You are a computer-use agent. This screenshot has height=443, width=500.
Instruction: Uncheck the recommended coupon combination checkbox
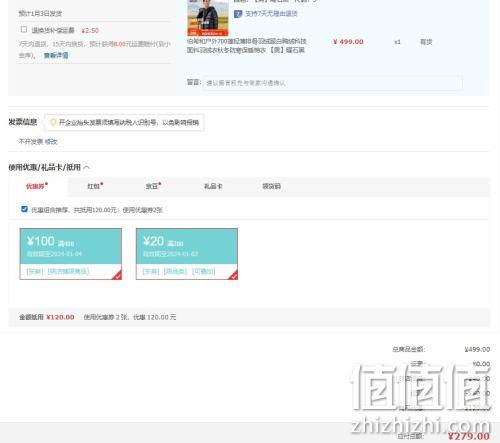click(24, 209)
